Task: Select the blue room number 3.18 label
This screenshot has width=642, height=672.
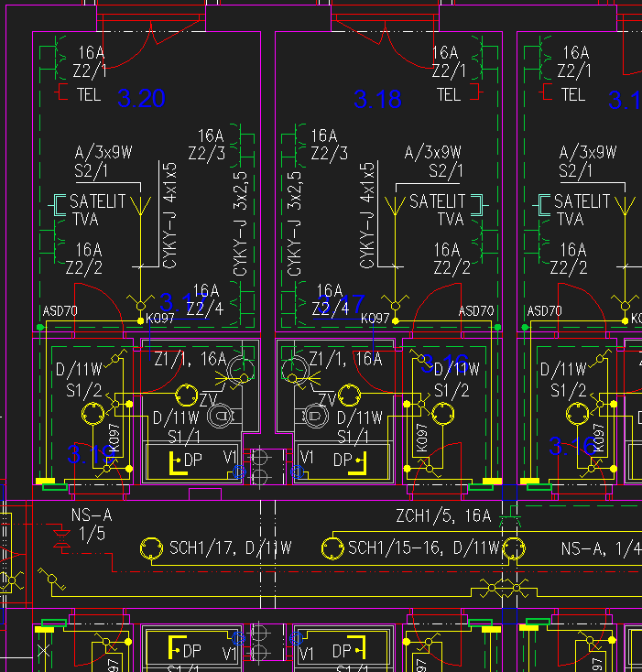Action: pos(377,99)
